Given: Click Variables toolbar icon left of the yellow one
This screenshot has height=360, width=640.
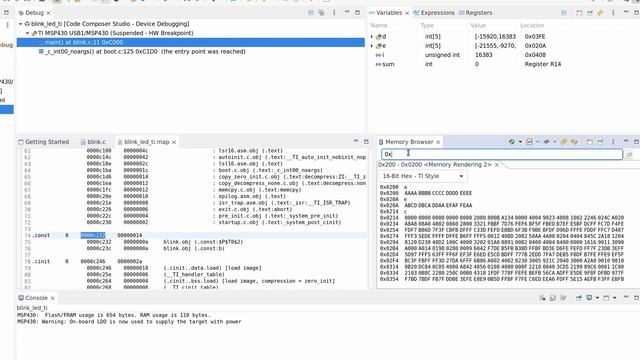Looking at the screenshot, I should point(590,13).
